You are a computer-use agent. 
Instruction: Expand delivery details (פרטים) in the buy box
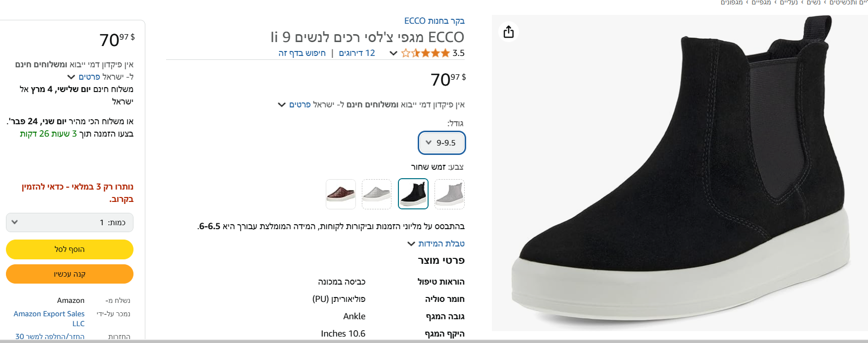click(x=89, y=77)
